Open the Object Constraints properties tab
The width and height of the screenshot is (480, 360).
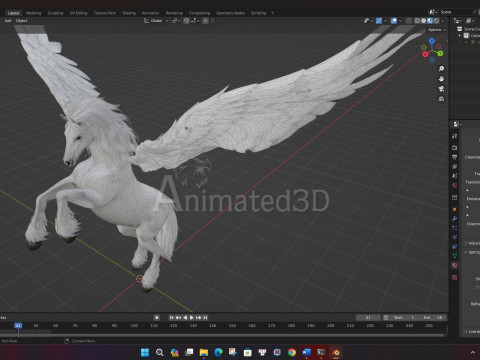click(455, 246)
